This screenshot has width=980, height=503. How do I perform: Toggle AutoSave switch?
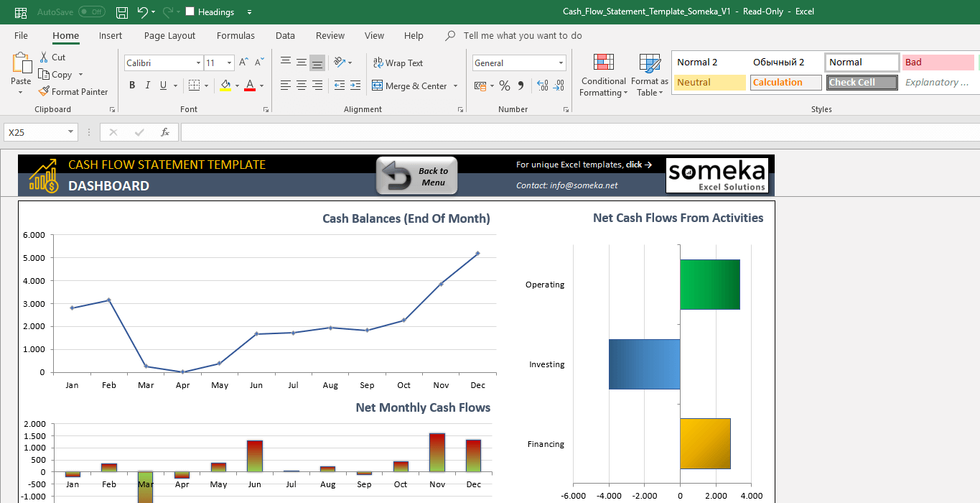(91, 12)
